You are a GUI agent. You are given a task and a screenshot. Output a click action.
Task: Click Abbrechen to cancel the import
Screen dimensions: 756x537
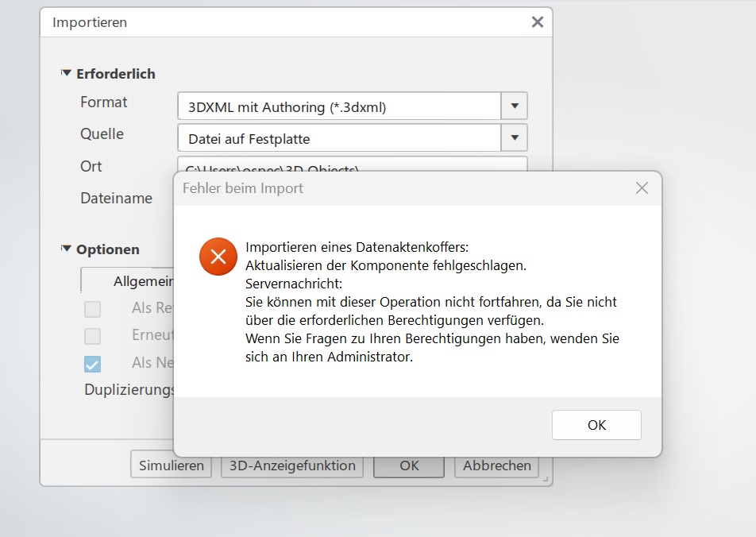pyautogui.click(x=497, y=466)
